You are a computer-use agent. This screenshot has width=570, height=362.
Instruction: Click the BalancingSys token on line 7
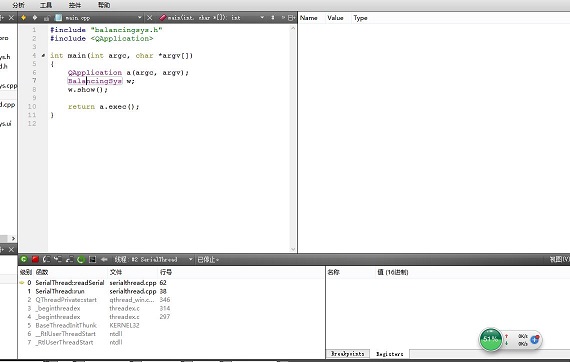click(95, 81)
